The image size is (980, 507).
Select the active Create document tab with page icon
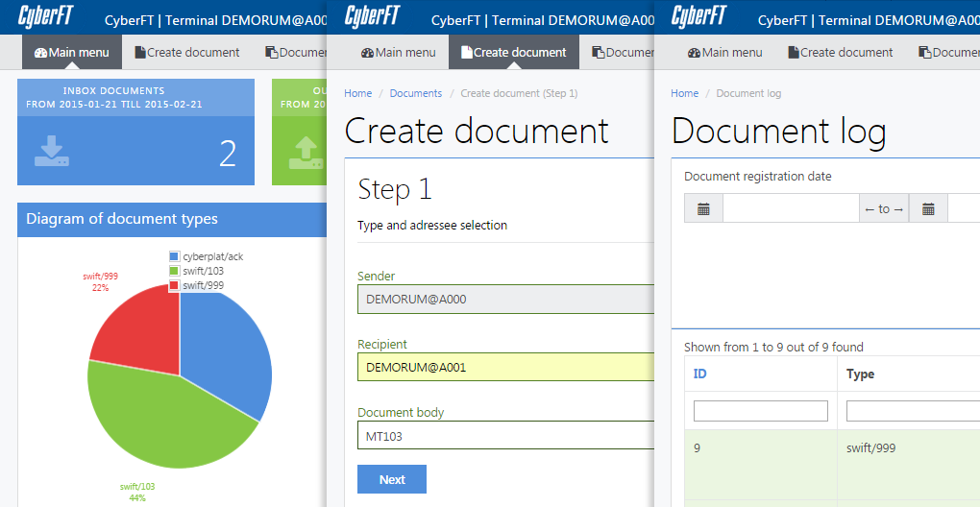pyautogui.click(x=514, y=53)
